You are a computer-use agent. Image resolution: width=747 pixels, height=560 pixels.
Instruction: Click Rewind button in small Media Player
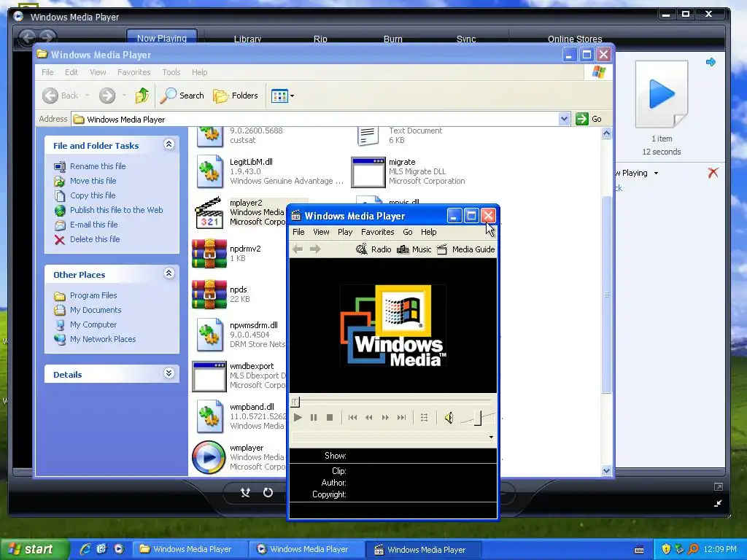pos(368,418)
